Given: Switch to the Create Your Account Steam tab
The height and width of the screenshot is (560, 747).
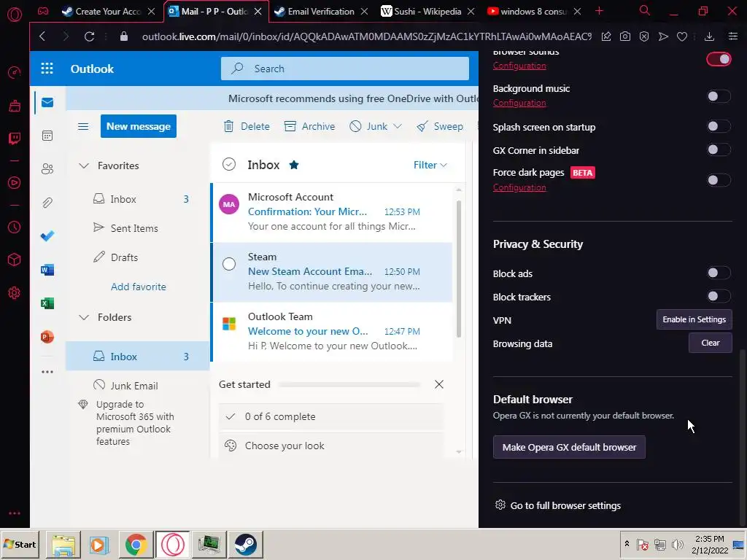Looking at the screenshot, I should (x=108, y=12).
